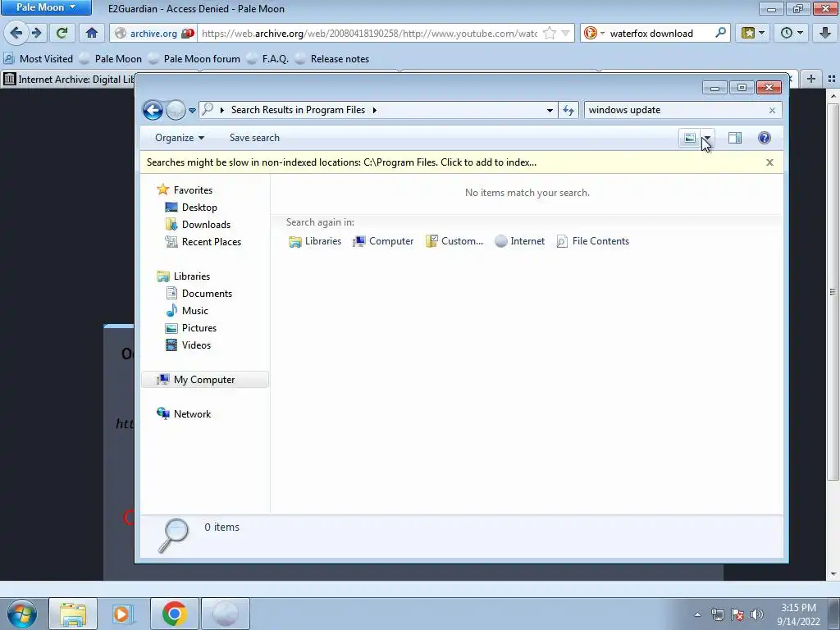Click Pale Moon browser back arrow
840x630 pixels.
pyautogui.click(x=16, y=33)
